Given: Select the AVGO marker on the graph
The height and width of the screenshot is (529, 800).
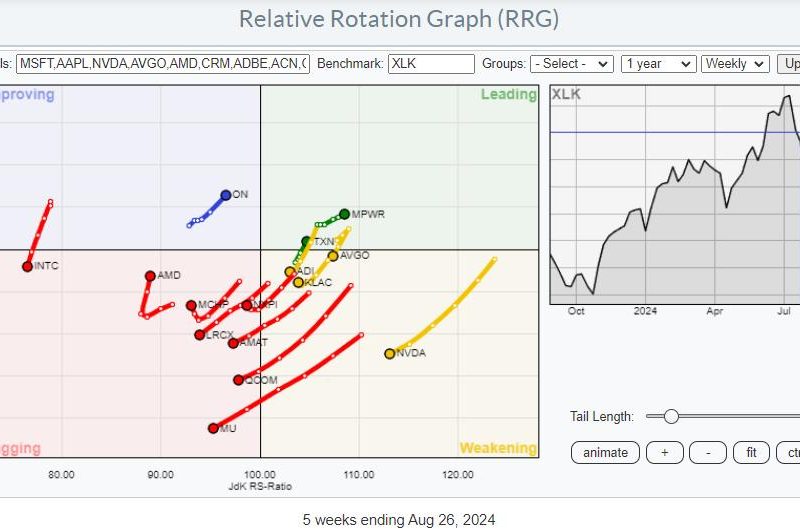Looking at the screenshot, I should pyautogui.click(x=333, y=256).
